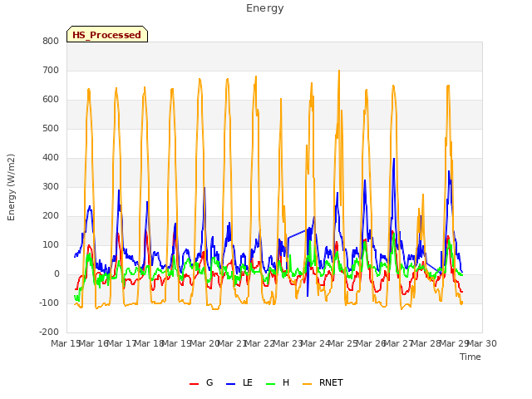Click the Mar 27 x-axis tick label
532x399 pixels.
click(x=399, y=343)
